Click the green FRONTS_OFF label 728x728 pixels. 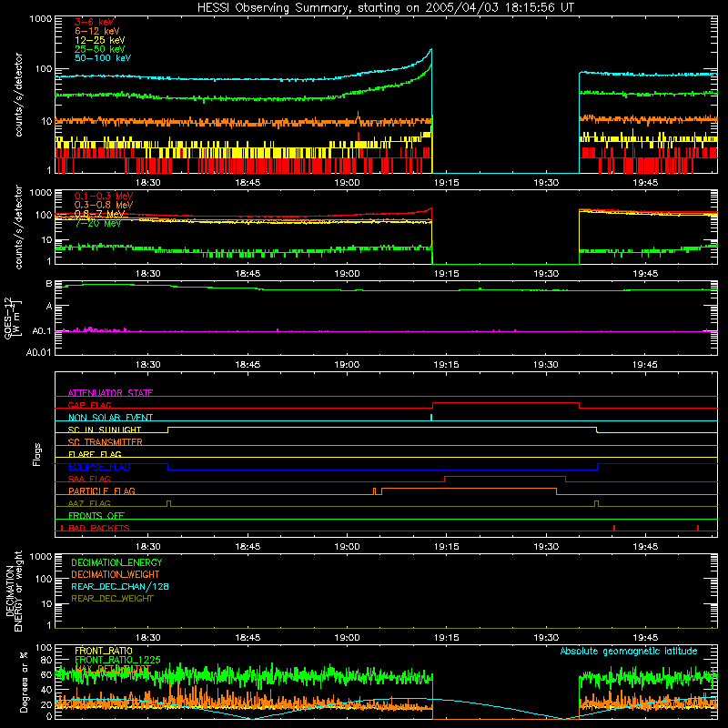96,515
